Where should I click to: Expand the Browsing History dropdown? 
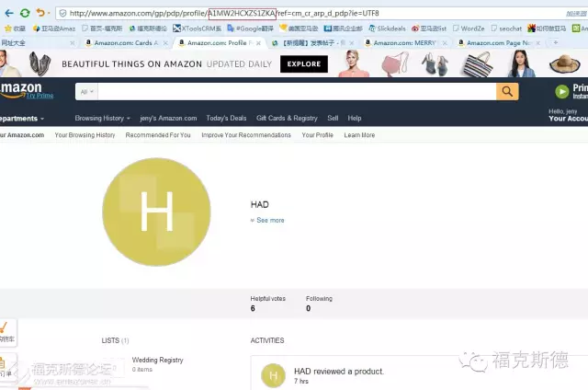coord(102,119)
